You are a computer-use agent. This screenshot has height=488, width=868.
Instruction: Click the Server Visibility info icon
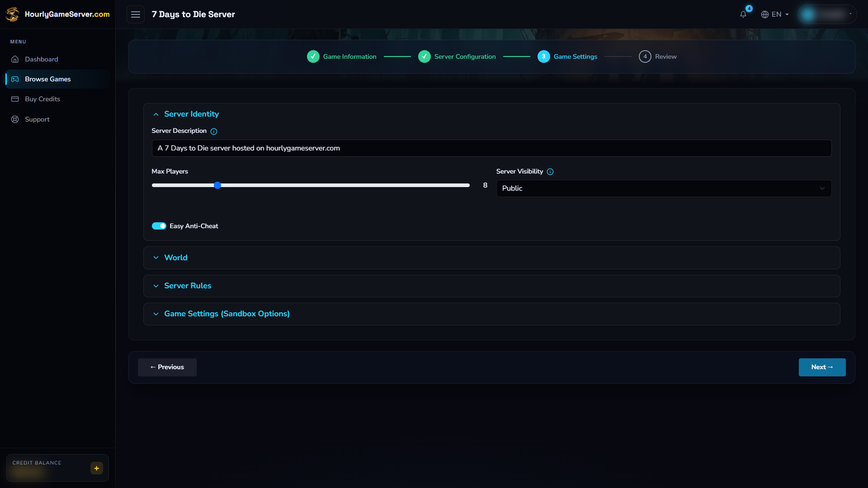pos(550,172)
